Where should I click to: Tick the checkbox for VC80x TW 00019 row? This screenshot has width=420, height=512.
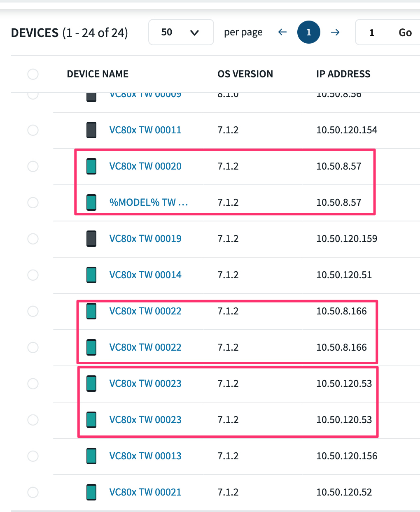pos(33,239)
